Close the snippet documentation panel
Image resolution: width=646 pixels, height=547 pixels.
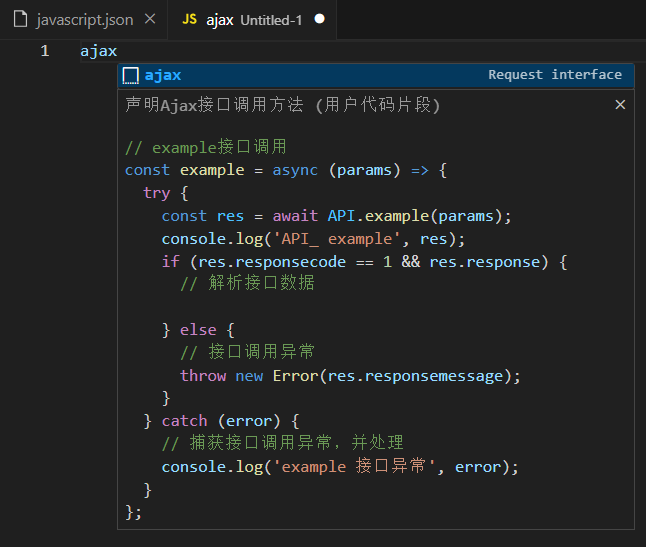pyautogui.click(x=620, y=105)
